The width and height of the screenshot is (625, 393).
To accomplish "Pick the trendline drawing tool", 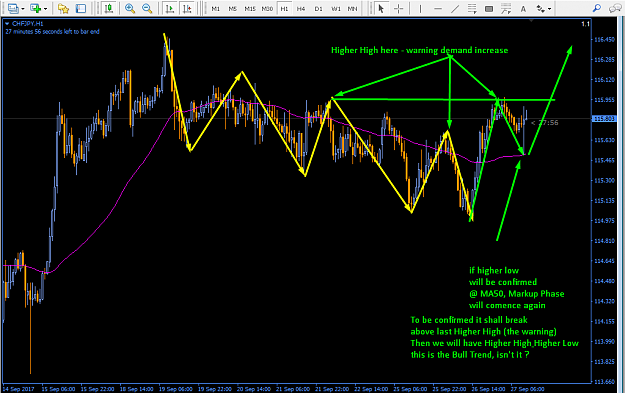I will click(x=455, y=8).
